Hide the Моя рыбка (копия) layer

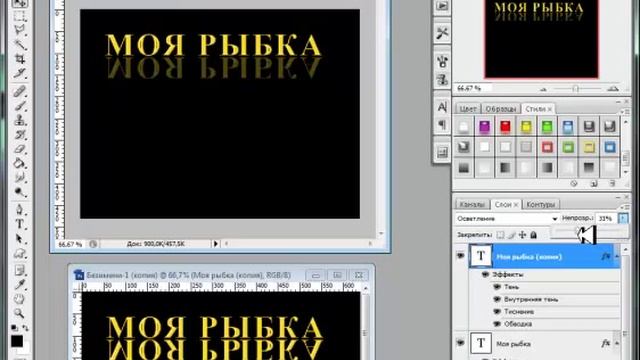[x=460, y=256]
